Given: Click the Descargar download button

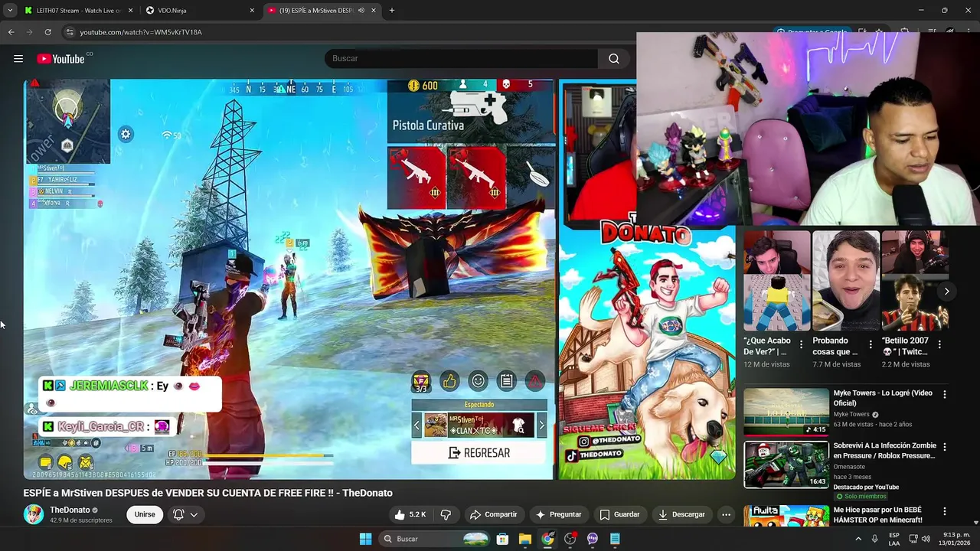Looking at the screenshot, I should click(681, 514).
